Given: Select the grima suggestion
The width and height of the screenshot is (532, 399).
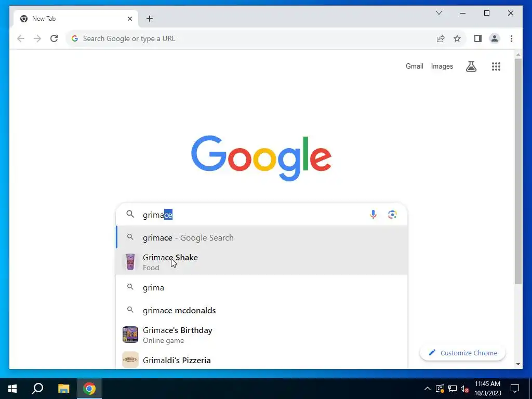Looking at the screenshot, I should (x=262, y=287).
